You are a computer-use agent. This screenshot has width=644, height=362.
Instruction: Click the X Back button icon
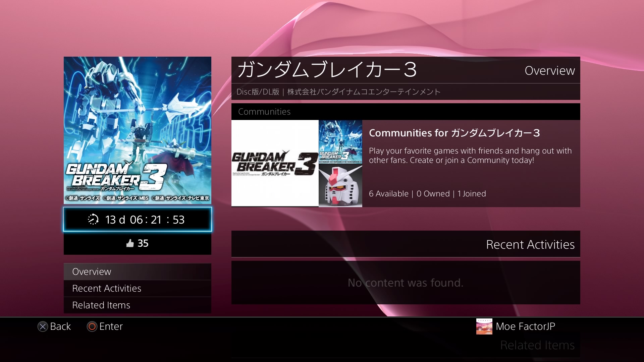[x=43, y=326]
